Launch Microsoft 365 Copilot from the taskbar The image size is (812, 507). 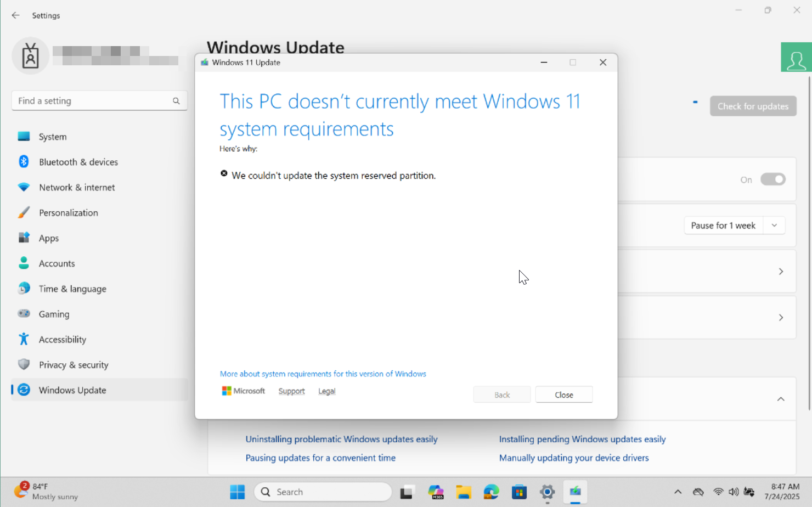pyautogui.click(x=436, y=492)
